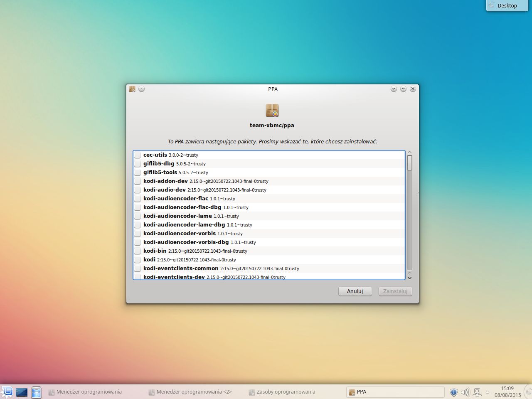Open the network connection tray icon

point(477,392)
